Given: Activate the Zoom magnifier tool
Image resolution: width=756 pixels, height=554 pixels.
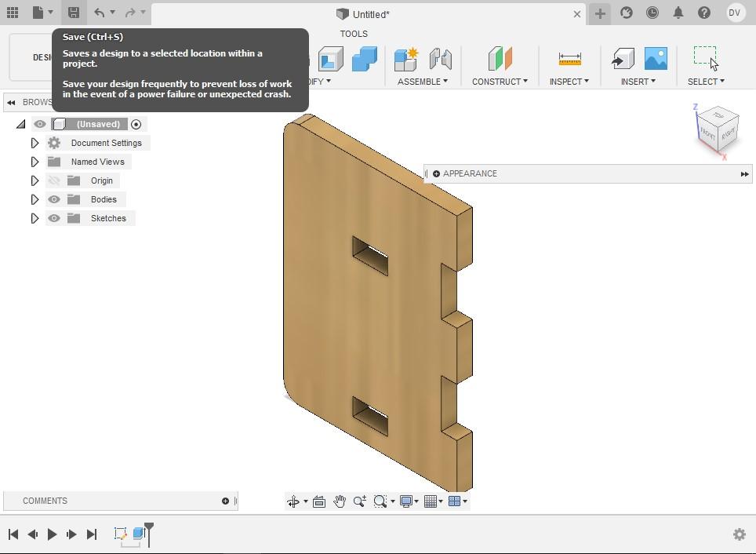Looking at the screenshot, I should [360, 501].
